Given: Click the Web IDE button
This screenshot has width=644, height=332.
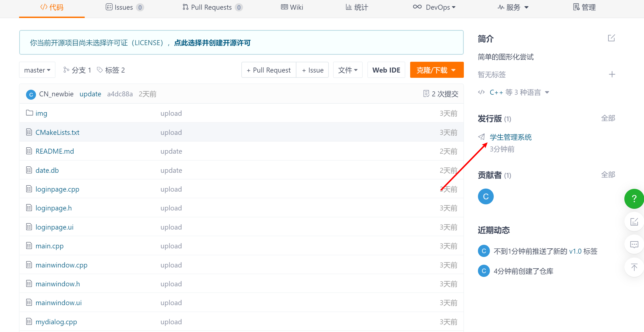Looking at the screenshot, I should 386,70.
